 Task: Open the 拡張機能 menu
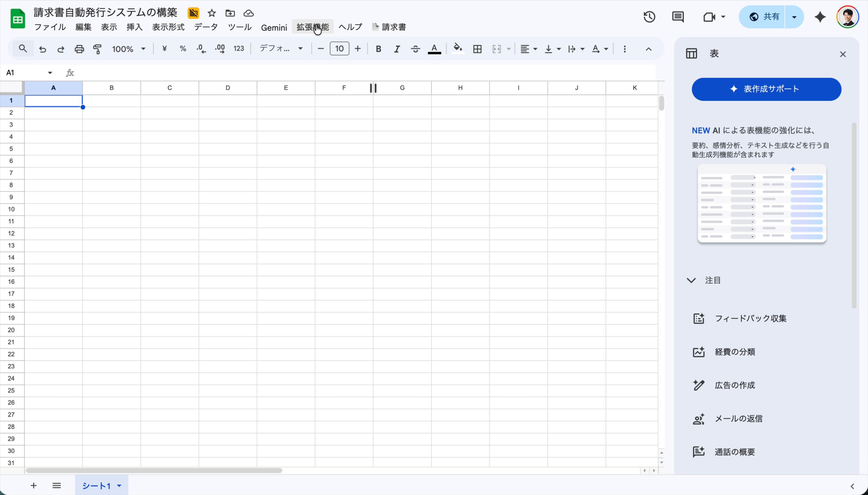pos(313,27)
